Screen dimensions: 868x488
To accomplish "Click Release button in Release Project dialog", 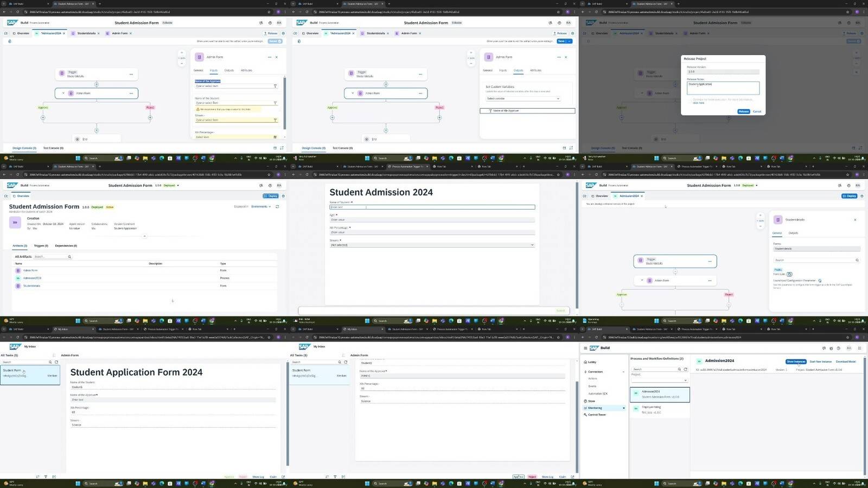I will pos(743,111).
